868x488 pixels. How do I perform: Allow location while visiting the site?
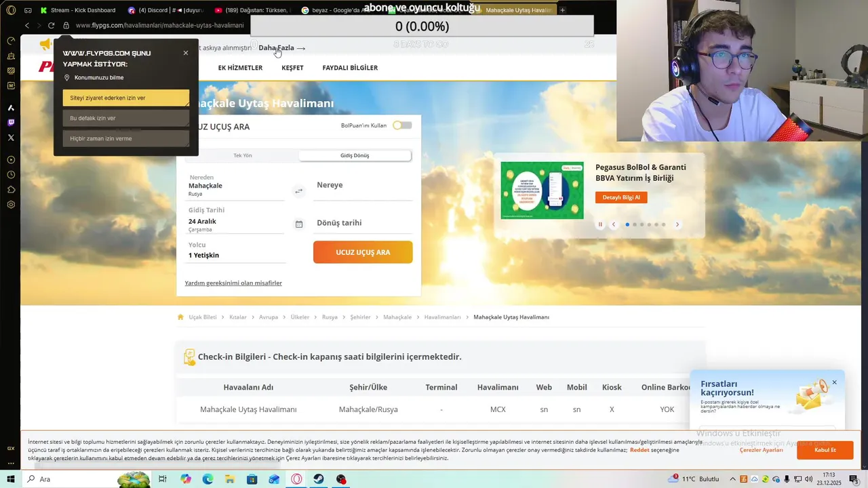126,98
